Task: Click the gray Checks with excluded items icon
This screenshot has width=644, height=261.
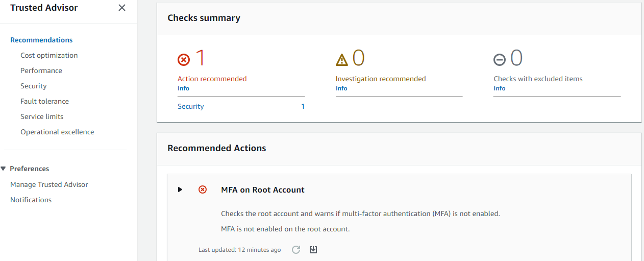Action: [x=500, y=60]
